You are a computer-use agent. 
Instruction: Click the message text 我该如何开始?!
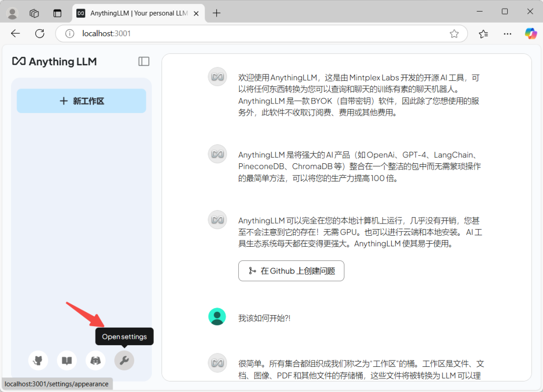pyautogui.click(x=264, y=318)
